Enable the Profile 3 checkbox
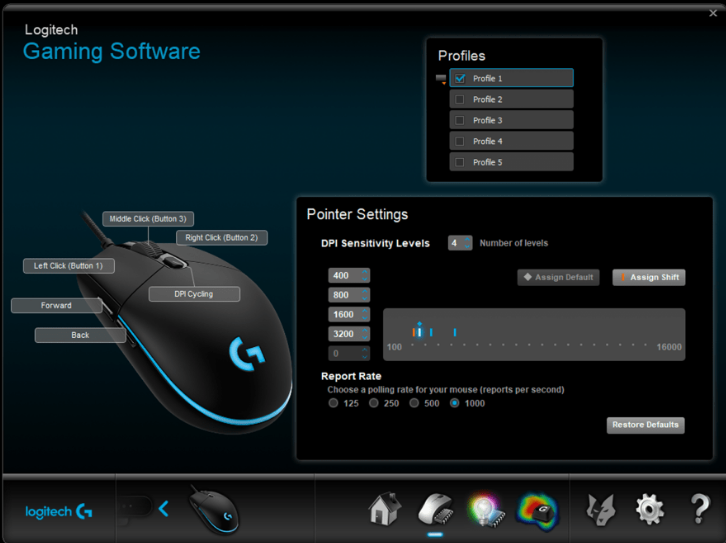The image size is (726, 543). click(460, 120)
